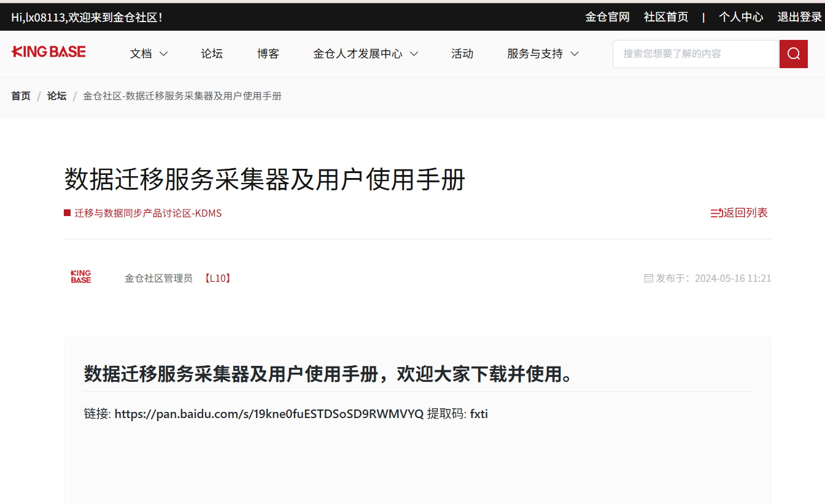The height and width of the screenshot is (504, 825).
Task: Click the 社区首页 link in top bar
Action: pyautogui.click(x=666, y=17)
